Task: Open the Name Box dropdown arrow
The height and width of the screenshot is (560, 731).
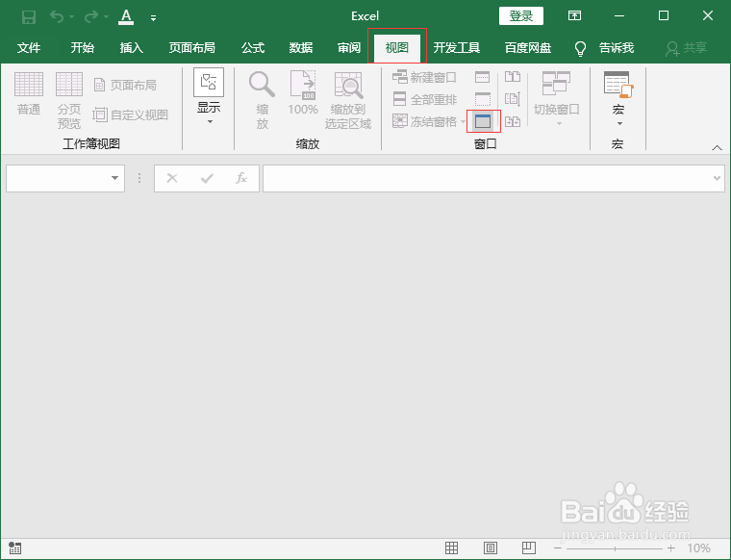Action: coord(114,178)
